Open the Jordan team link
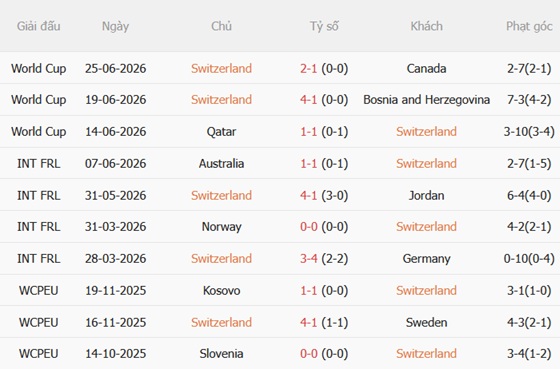 [426, 195]
